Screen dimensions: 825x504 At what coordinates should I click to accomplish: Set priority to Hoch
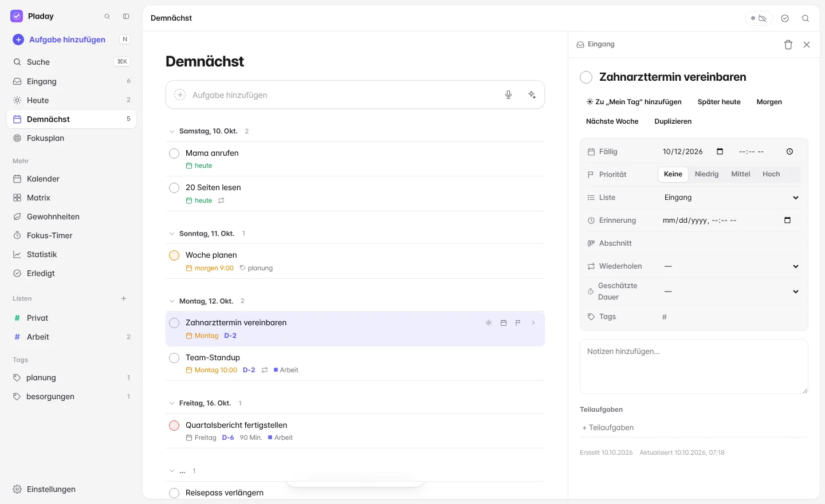click(771, 174)
